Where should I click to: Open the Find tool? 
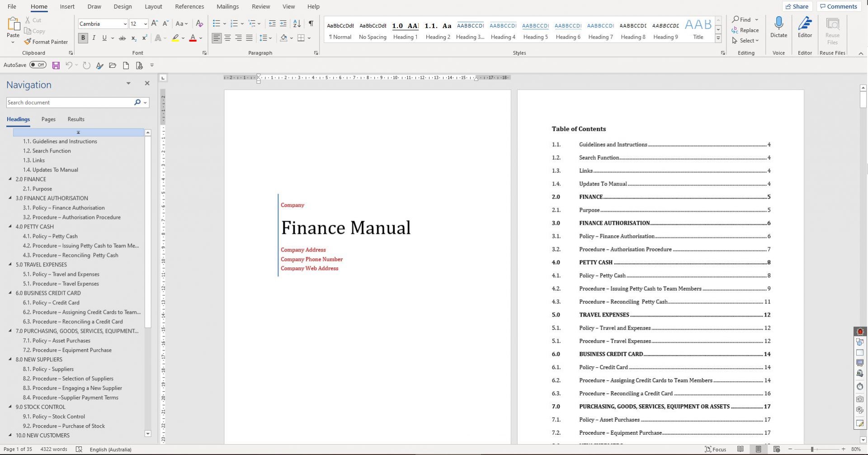[x=742, y=19]
